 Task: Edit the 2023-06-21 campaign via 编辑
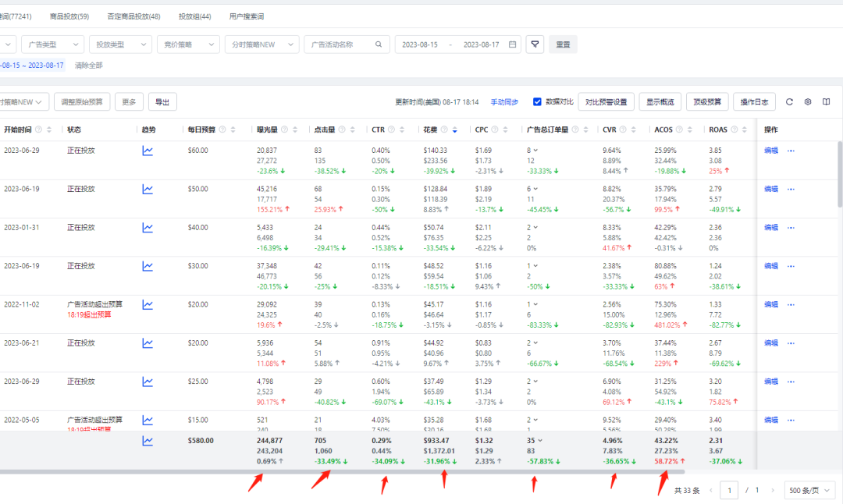tap(771, 343)
